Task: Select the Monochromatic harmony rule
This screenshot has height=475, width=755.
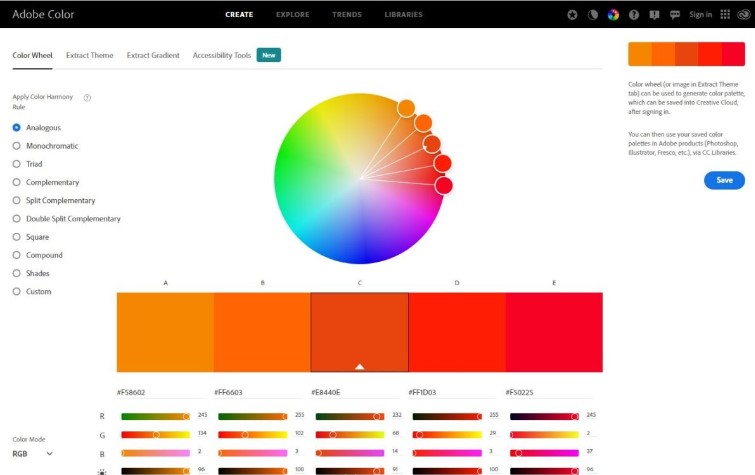Action: click(x=51, y=146)
